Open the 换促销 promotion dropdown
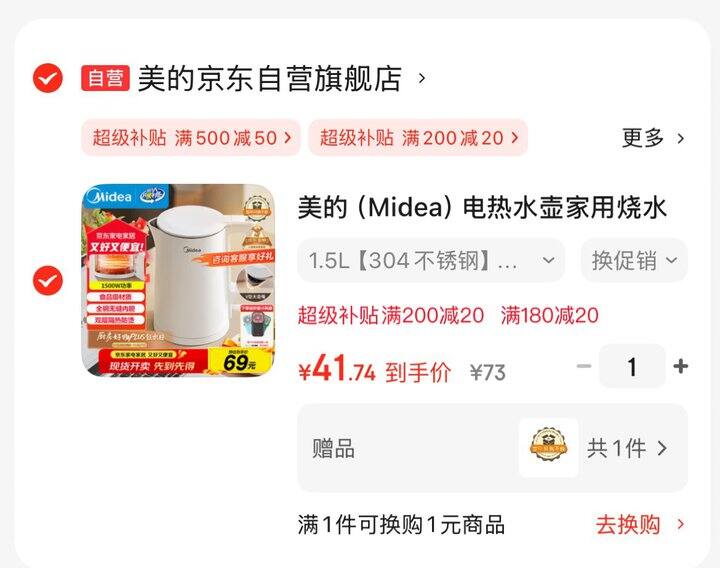720x568 pixels. tap(635, 260)
